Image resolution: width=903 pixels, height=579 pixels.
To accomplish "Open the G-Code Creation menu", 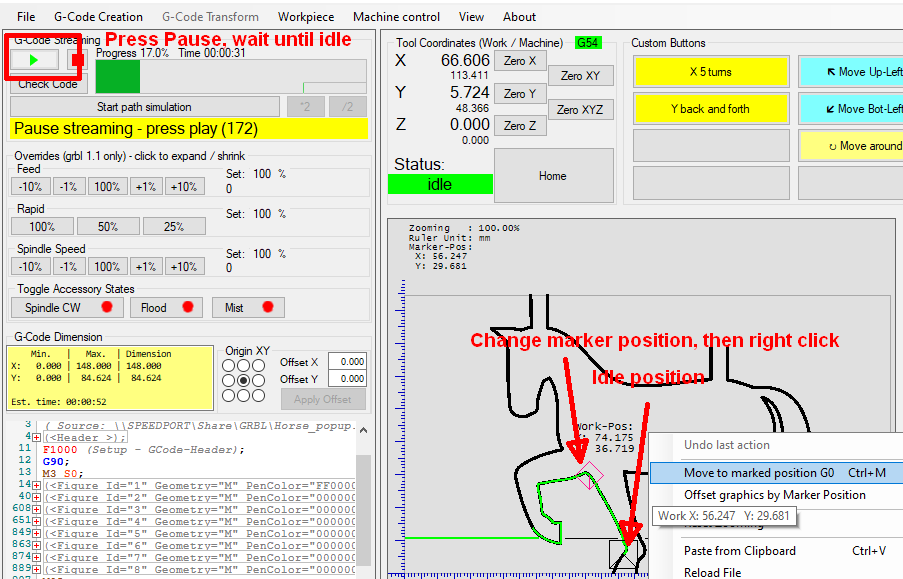I will pos(98,17).
